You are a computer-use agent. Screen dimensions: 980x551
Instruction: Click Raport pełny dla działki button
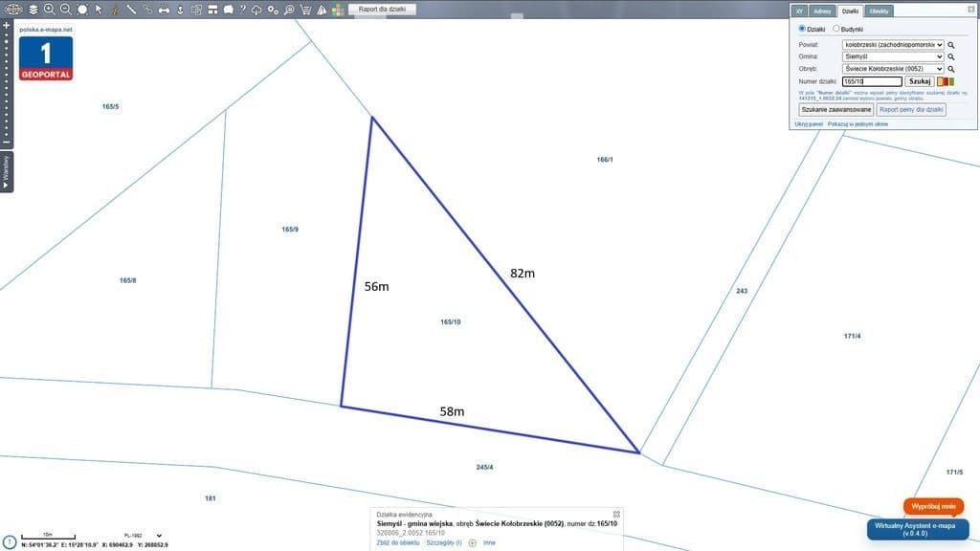(911, 109)
